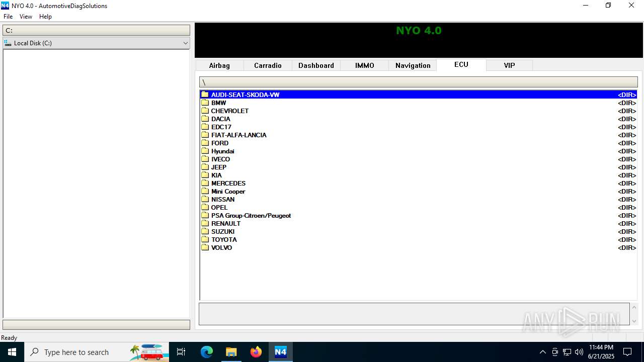
Task: Click the backslash path bar above the folder list
Action: click(419, 82)
